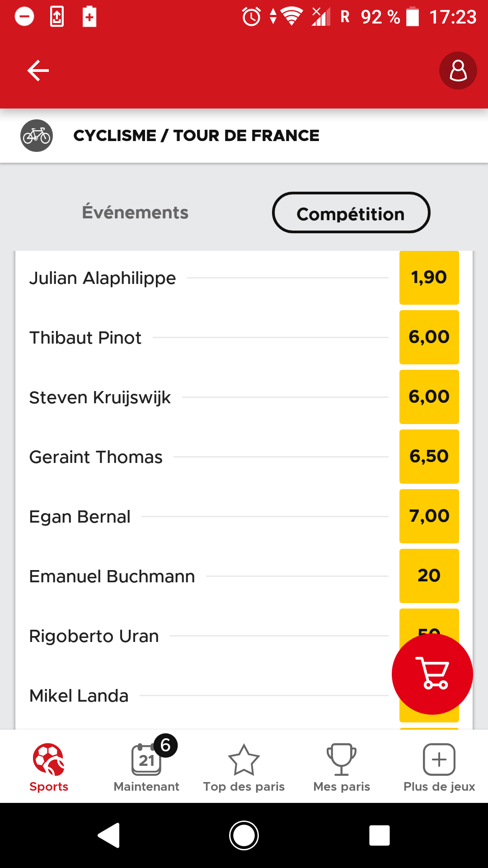Switch to Événements tab
488x868 pixels.
135,212
